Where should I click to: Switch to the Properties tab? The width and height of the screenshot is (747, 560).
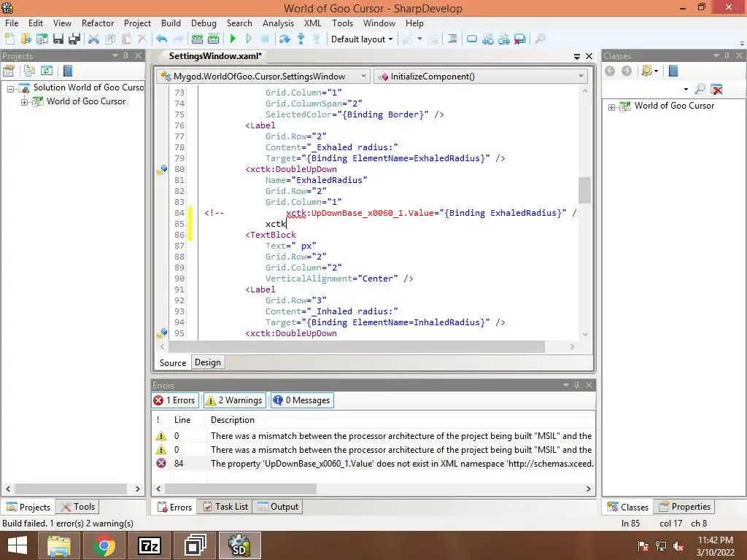click(x=685, y=507)
